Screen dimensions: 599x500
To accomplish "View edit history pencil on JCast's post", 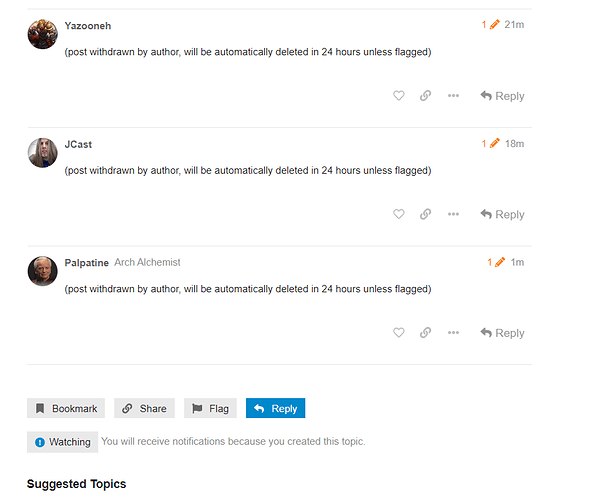I will click(x=491, y=144).
